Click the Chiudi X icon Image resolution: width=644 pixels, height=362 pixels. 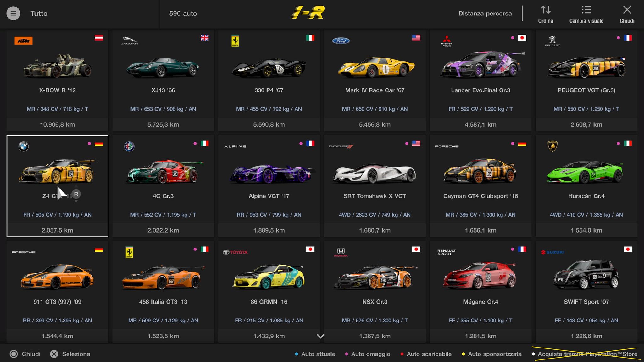point(627,10)
